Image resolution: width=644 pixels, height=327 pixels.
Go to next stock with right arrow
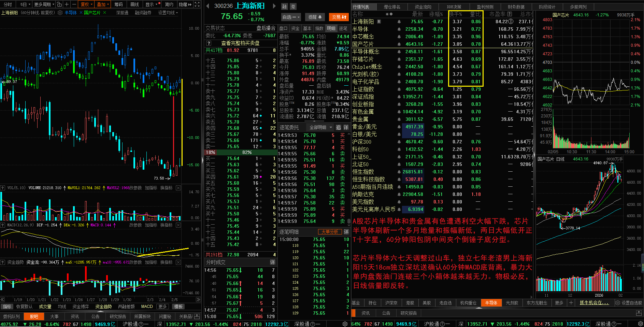pos(274,6)
